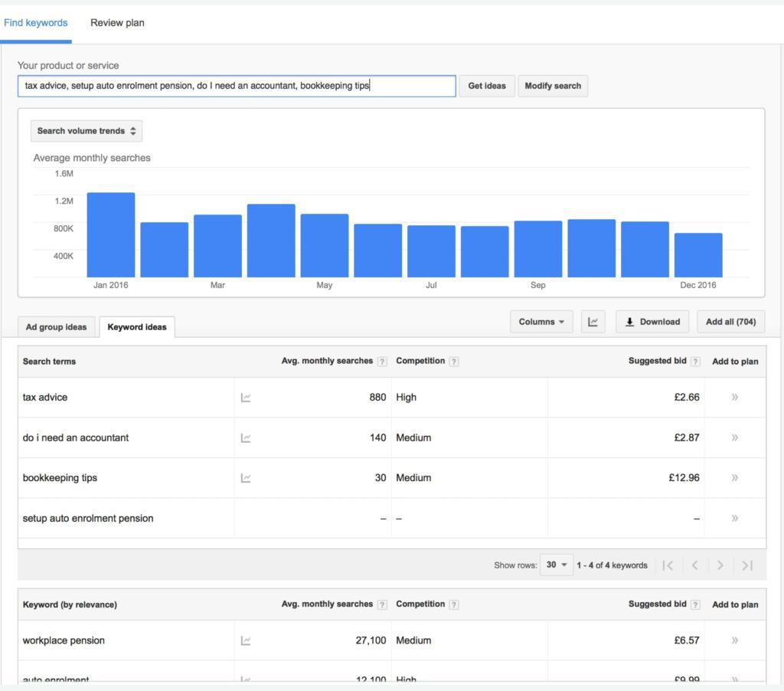Click trend line icon for "do i need an accountant"
This screenshot has height=691, width=784.
(x=245, y=437)
